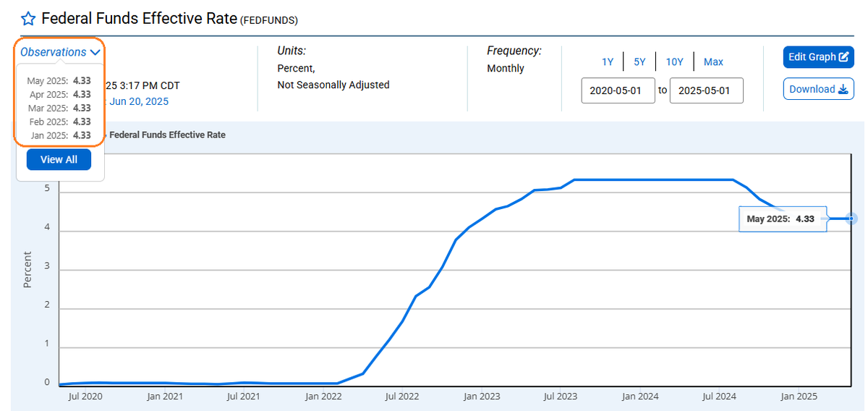Click the end date field 2025-05-01
Viewport: 868px width, 411px height.
[x=707, y=90]
